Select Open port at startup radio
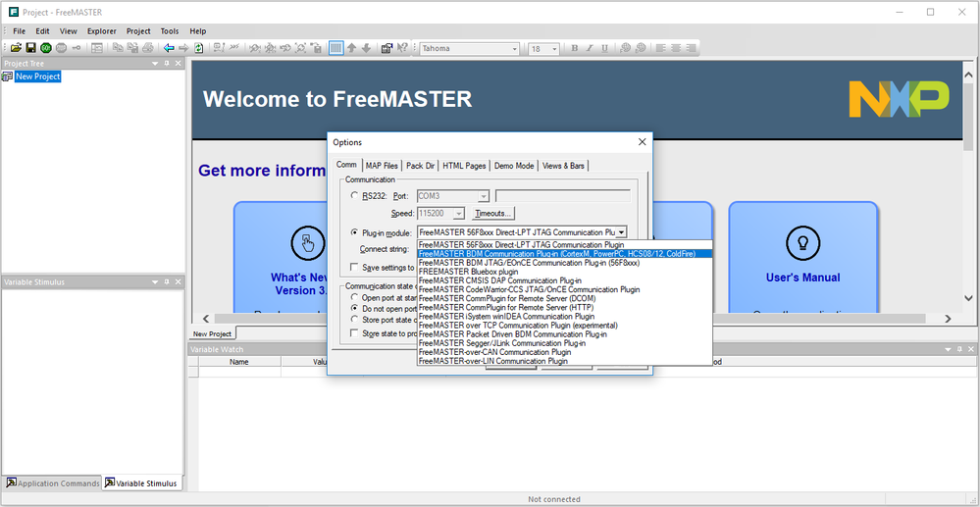980x507 pixels. pos(355,297)
